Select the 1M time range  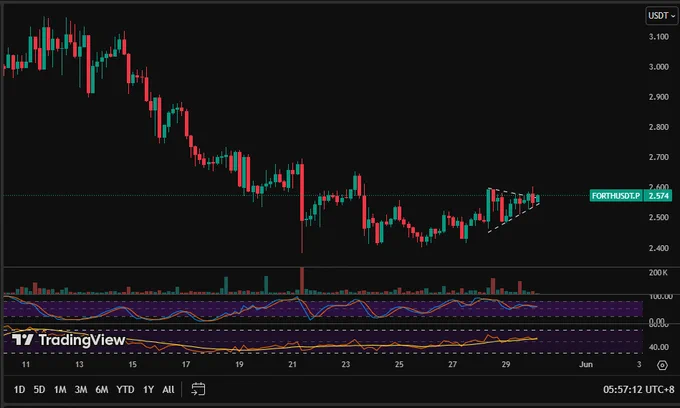60,389
